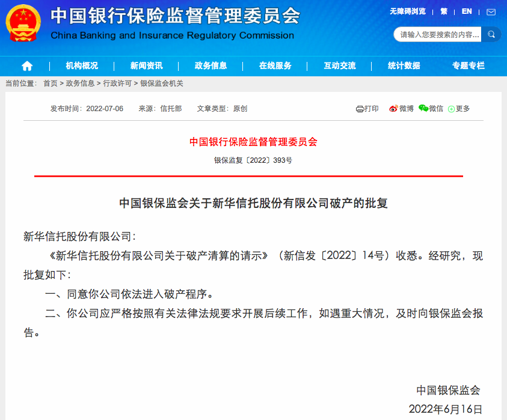Click the date 2022年6月16日
The width and height of the screenshot is (507, 420).
click(446, 409)
